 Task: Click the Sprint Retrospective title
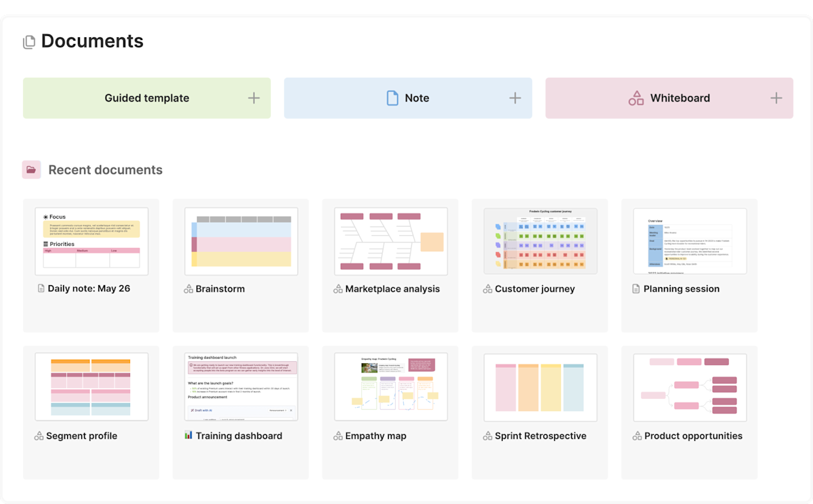pyautogui.click(x=541, y=436)
